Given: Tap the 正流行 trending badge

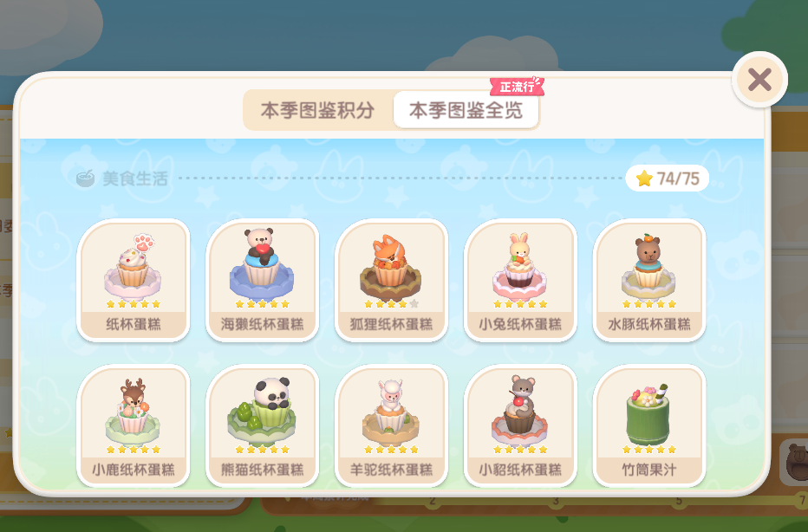Looking at the screenshot, I should tap(517, 87).
